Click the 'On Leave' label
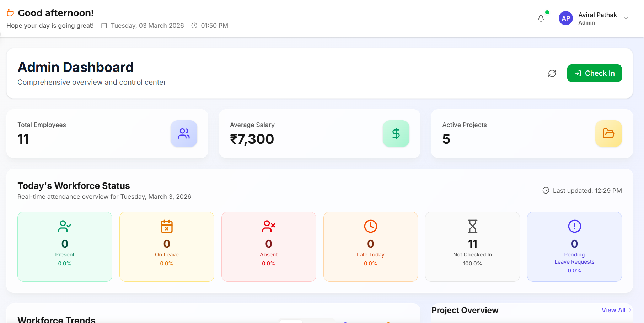The image size is (644, 323). tap(167, 255)
